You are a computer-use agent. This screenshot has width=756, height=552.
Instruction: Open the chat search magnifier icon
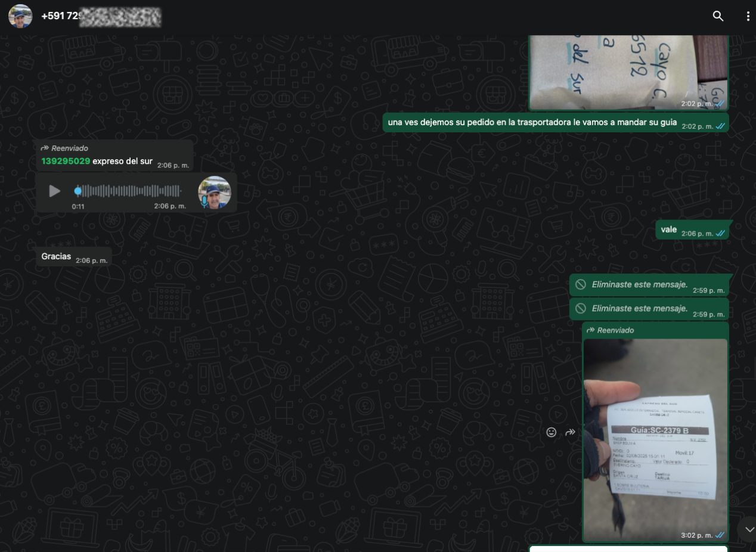click(x=718, y=16)
